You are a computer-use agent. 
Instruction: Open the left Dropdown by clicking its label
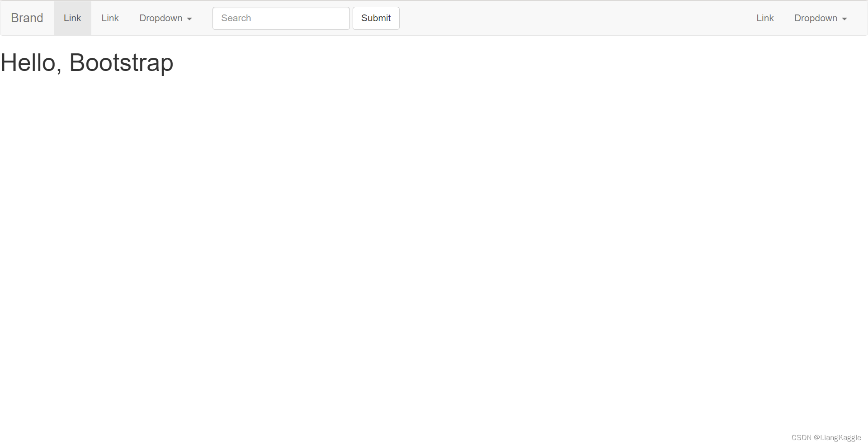pos(161,18)
